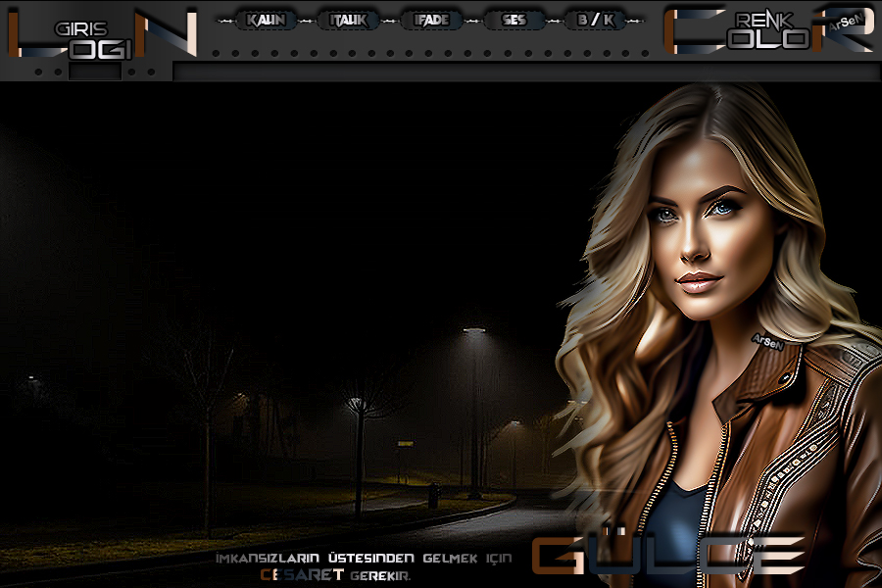
Task: Click the small box below LOGIN
Action: pos(95,72)
